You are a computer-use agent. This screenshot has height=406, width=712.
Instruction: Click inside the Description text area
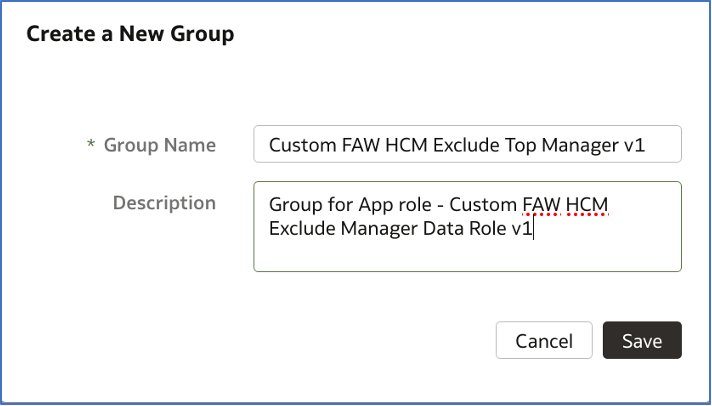[467, 226]
